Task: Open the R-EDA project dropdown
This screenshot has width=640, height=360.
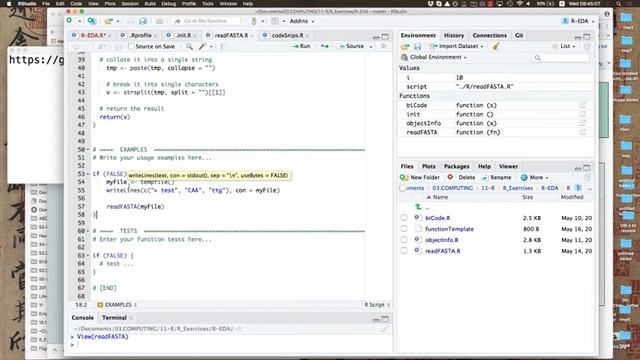Action: (x=578, y=21)
